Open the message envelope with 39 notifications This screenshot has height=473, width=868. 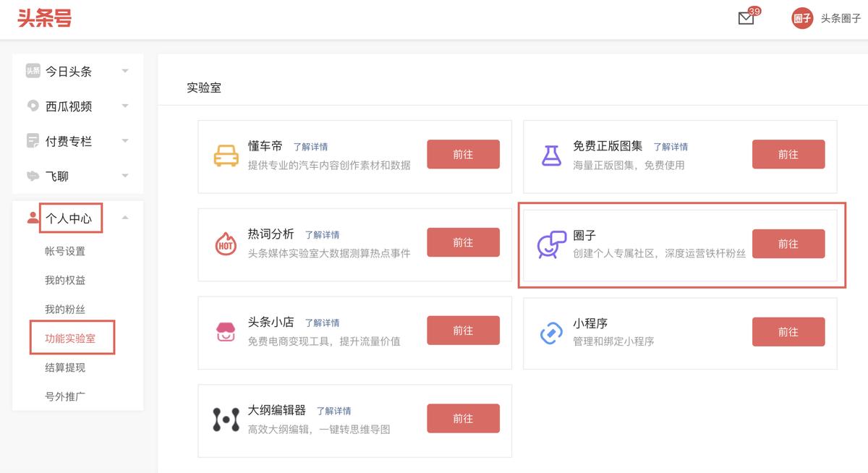[x=745, y=18]
